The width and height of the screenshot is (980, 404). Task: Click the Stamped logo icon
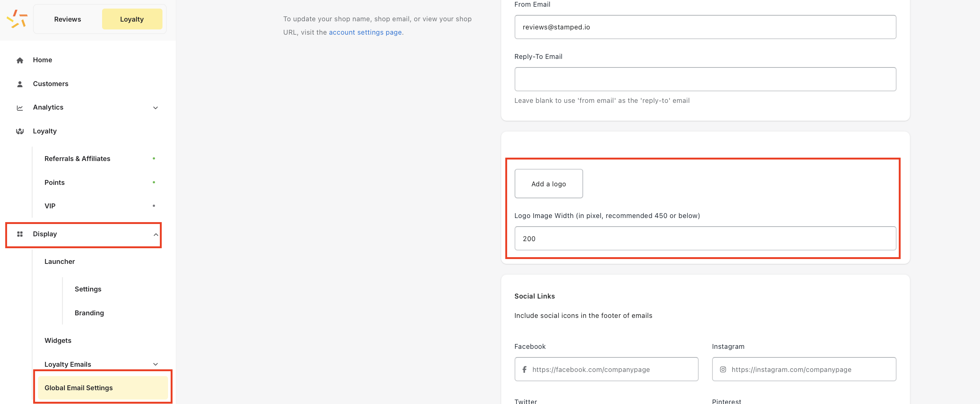click(17, 19)
